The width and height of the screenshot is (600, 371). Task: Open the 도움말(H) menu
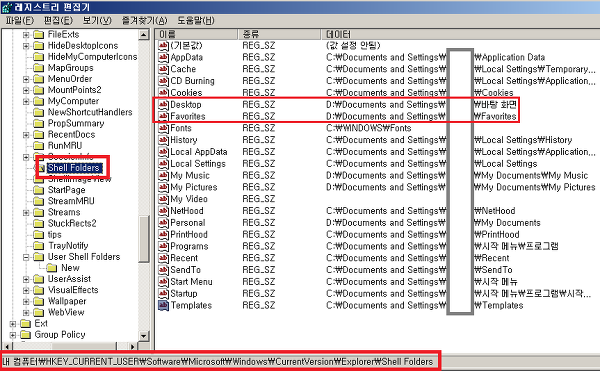click(196, 20)
